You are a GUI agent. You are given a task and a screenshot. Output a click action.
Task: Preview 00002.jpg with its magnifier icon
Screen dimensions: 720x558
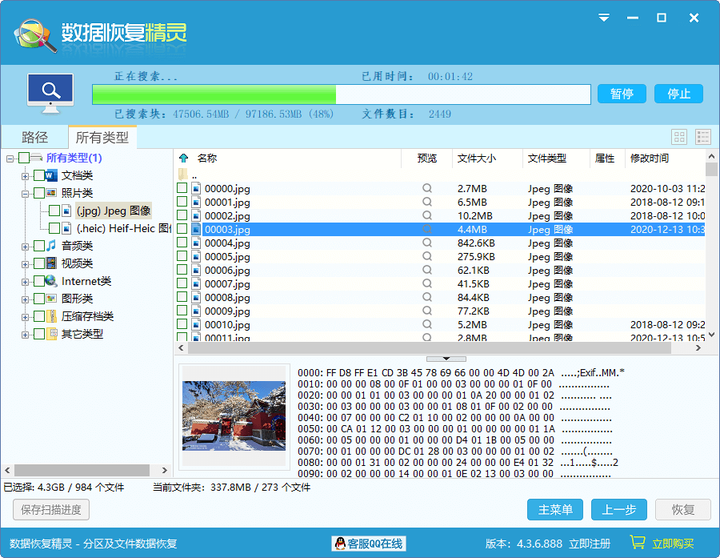pos(427,215)
